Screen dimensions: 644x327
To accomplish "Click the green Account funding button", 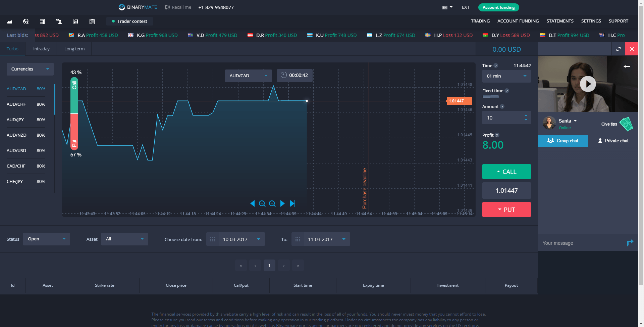I will point(498,7).
